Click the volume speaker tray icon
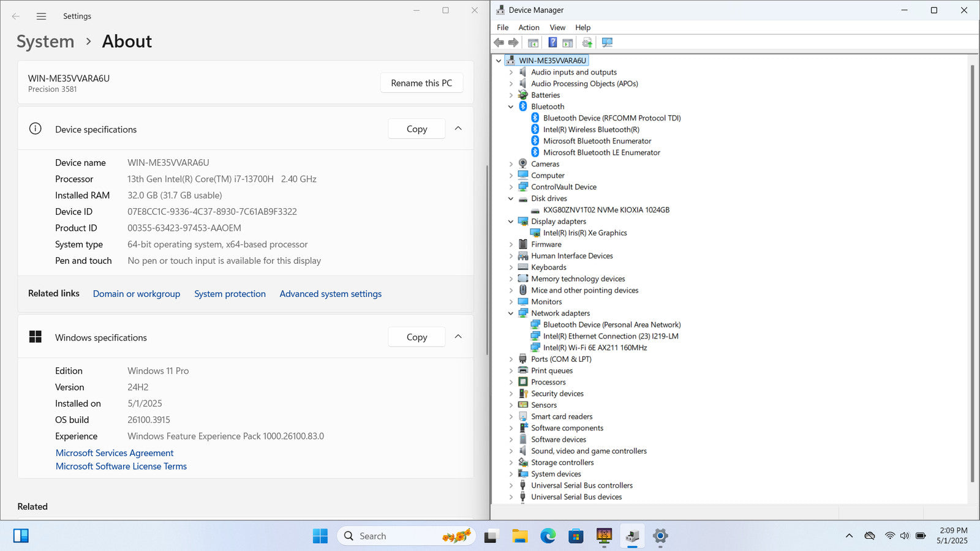 pyautogui.click(x=905, y=536)
